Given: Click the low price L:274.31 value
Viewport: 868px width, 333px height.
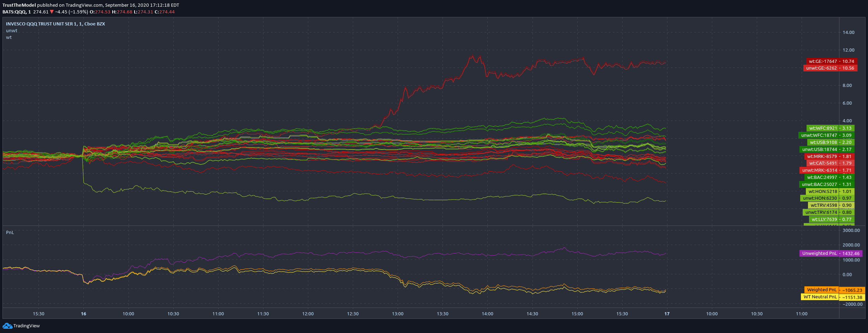Looking at the screenshot, I should 143,12.
